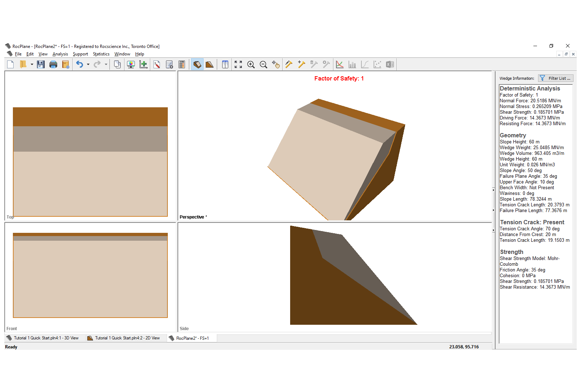This screenshot has height=392, width=581.
Task: Toggle the 2D wedge view button
Action: (x=209, y=64)
